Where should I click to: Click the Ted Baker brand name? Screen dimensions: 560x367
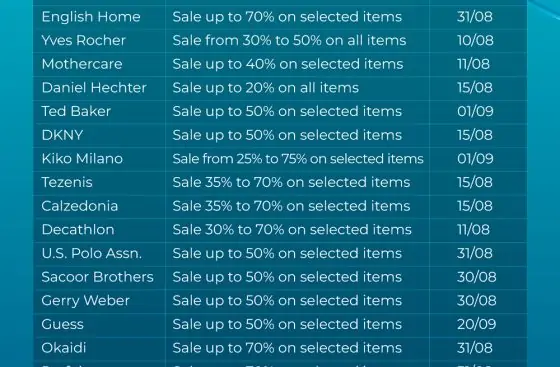[76, 111]
